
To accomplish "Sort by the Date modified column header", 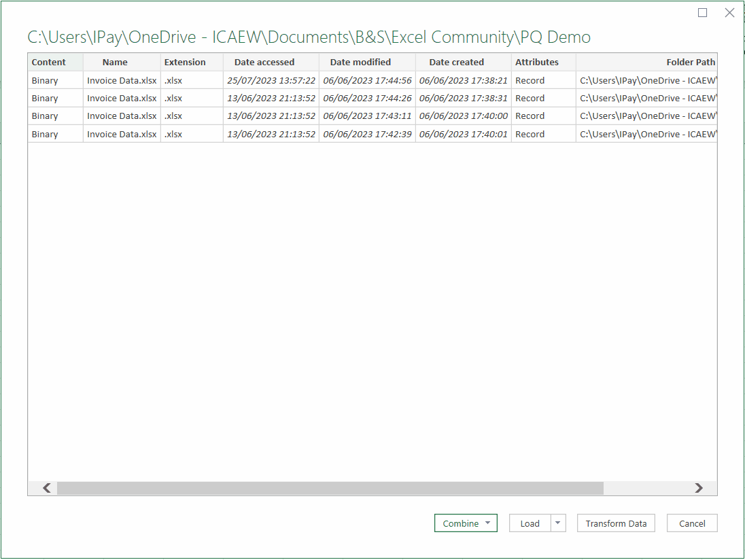I will click(360, 62).
